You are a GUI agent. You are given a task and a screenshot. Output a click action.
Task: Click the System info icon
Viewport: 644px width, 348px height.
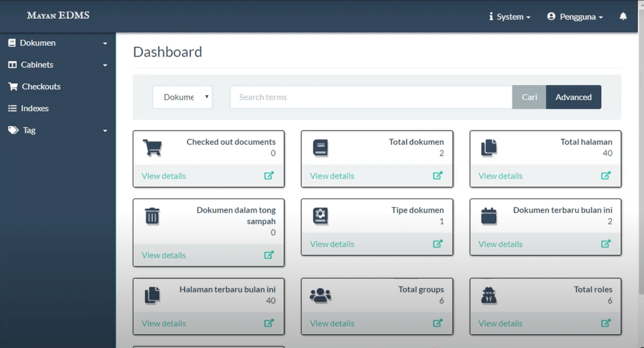pos(491,16)
